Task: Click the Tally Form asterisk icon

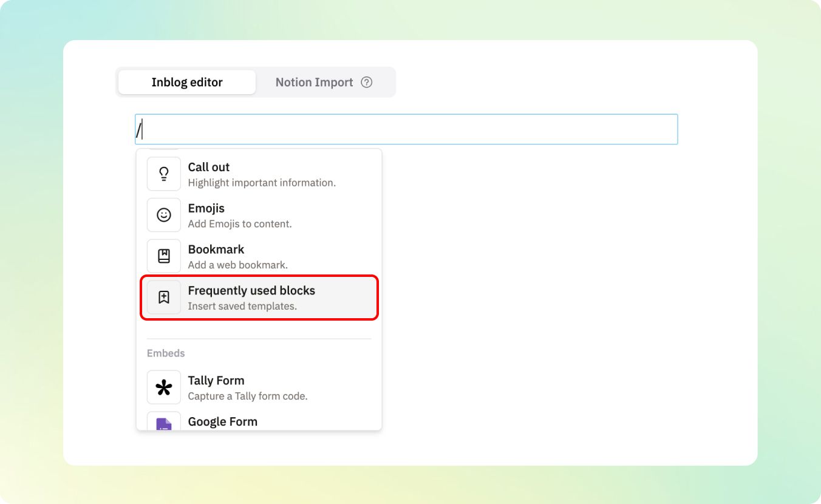Action: (x=164, y=387)
